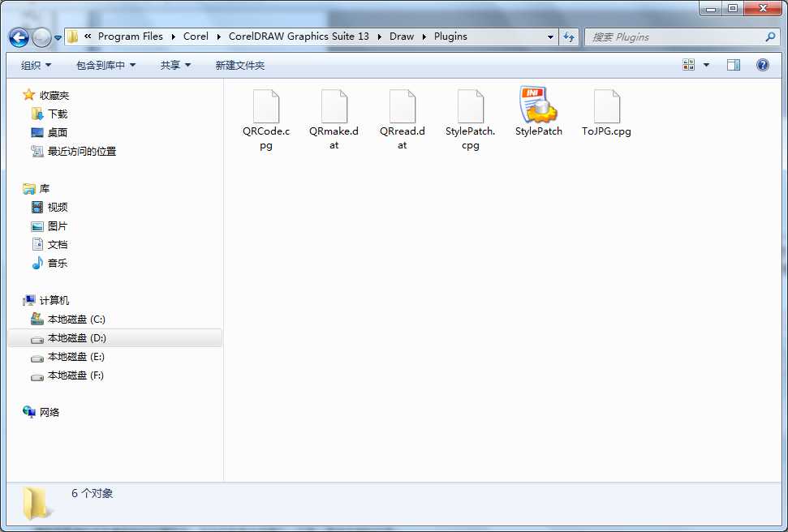Select the ToJPG.cpg file icon
Viewport: 788px width, 532px height.
606,106
